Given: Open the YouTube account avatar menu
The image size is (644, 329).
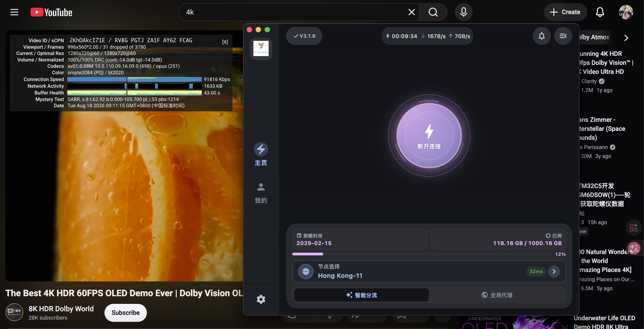Looking at the screenshot, I should [626, 12].
